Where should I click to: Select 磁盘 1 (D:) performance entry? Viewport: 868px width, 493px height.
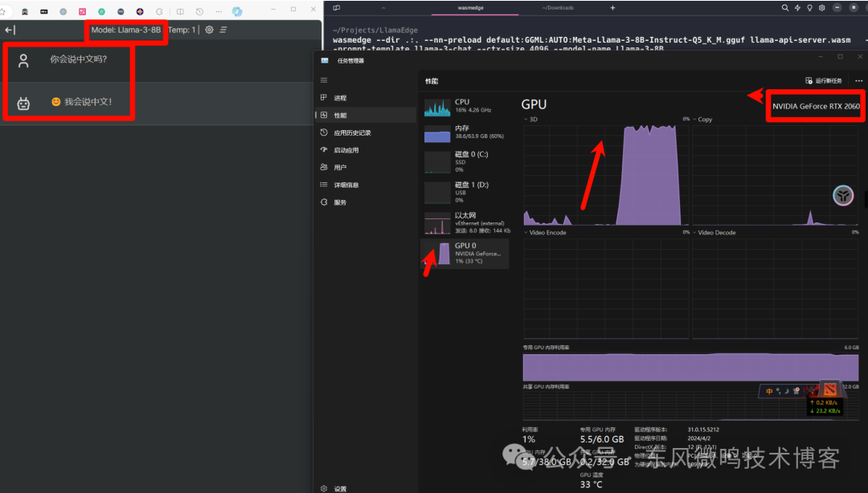(465, 192)
